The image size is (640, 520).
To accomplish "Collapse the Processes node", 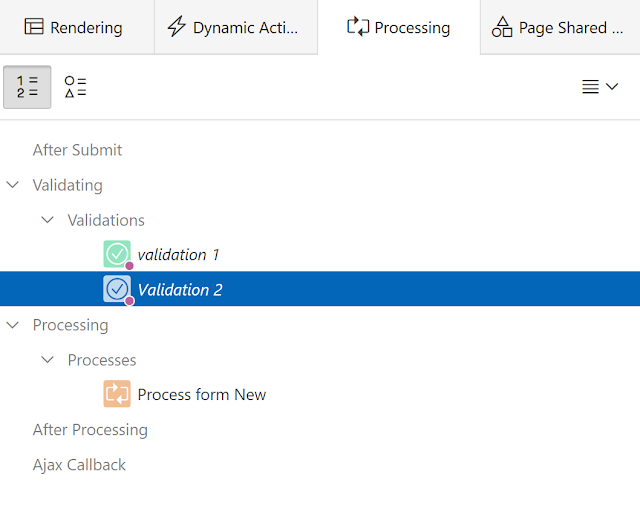I will click(47, 360).
